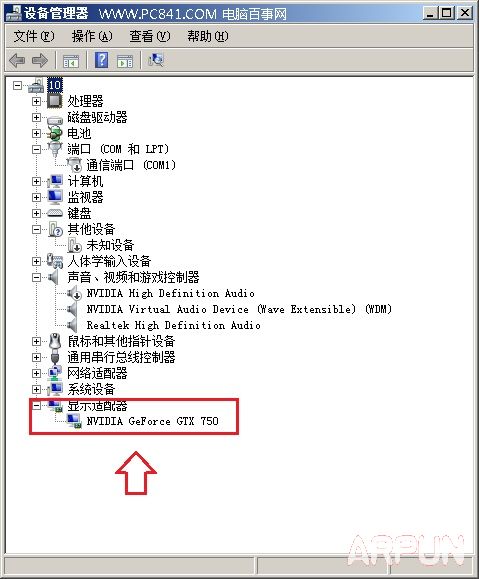The height and width of the screenshot is (579, 479).
Task: Collapse the 显示适配器 display adapters node
Action: tap(36, 405)
